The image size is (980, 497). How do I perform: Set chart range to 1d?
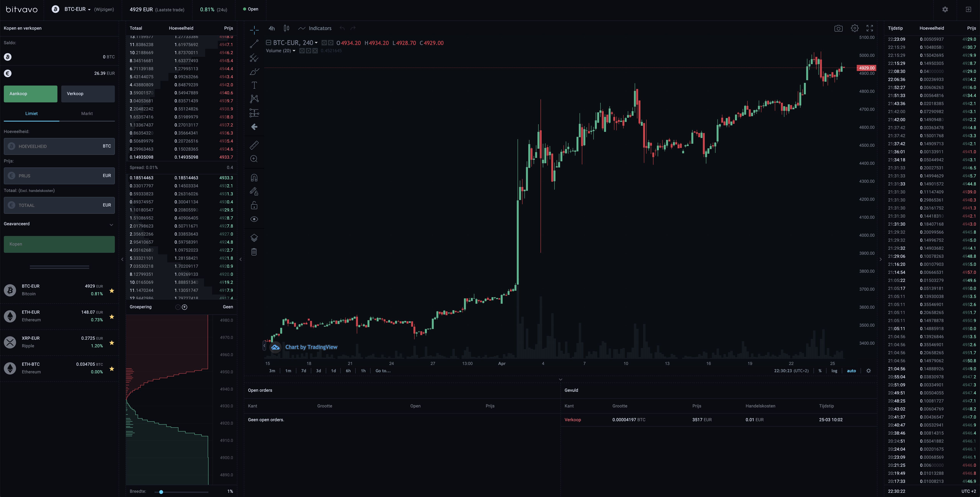point(333,371)
